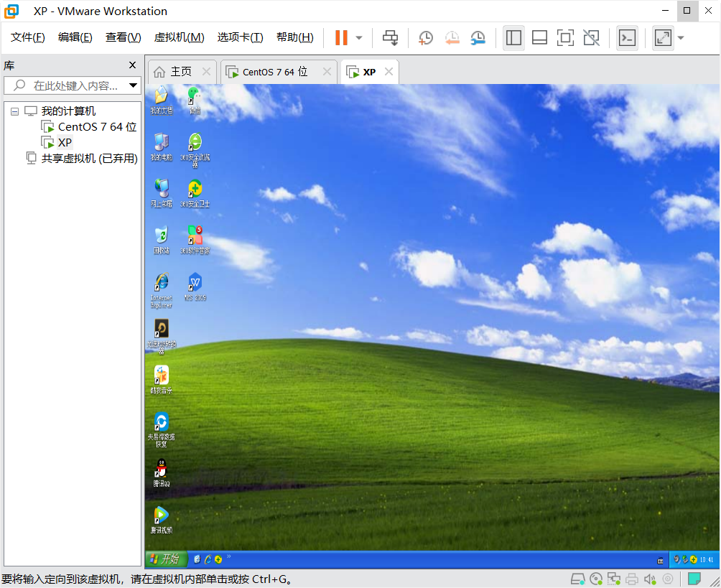Click the hard disk status bar icon
The image size is (721, 588).
[x=577, y=579]
